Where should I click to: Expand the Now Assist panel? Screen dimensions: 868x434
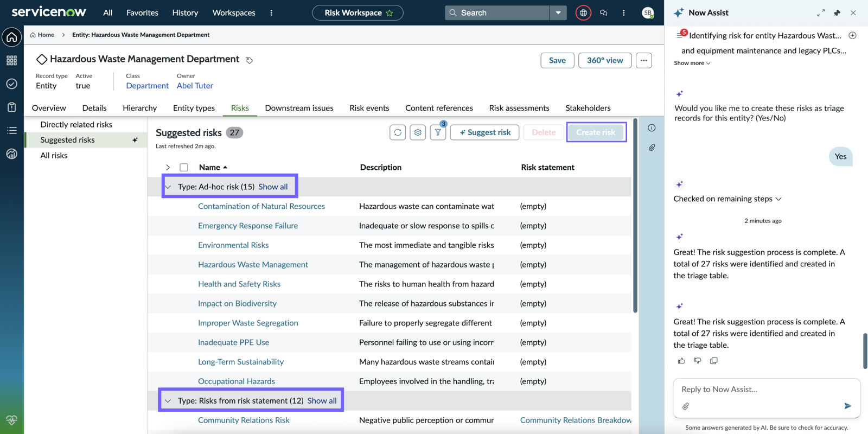(821, 12)
